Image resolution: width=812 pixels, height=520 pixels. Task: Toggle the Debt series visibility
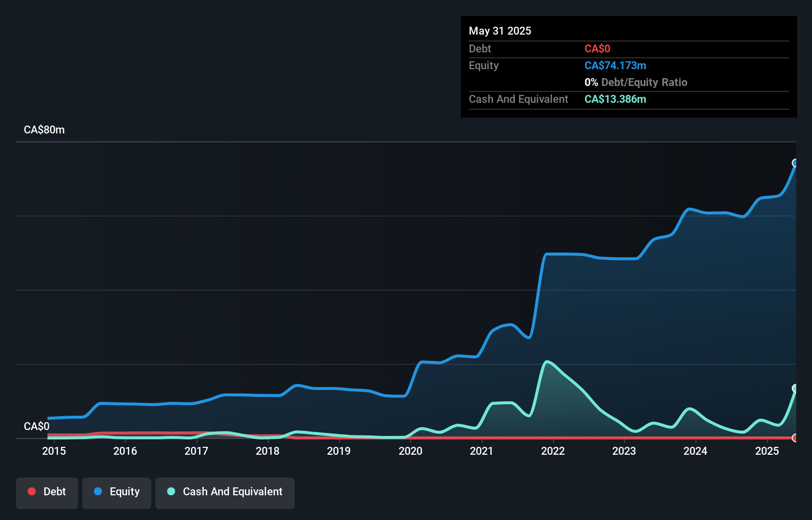(47, 491)
